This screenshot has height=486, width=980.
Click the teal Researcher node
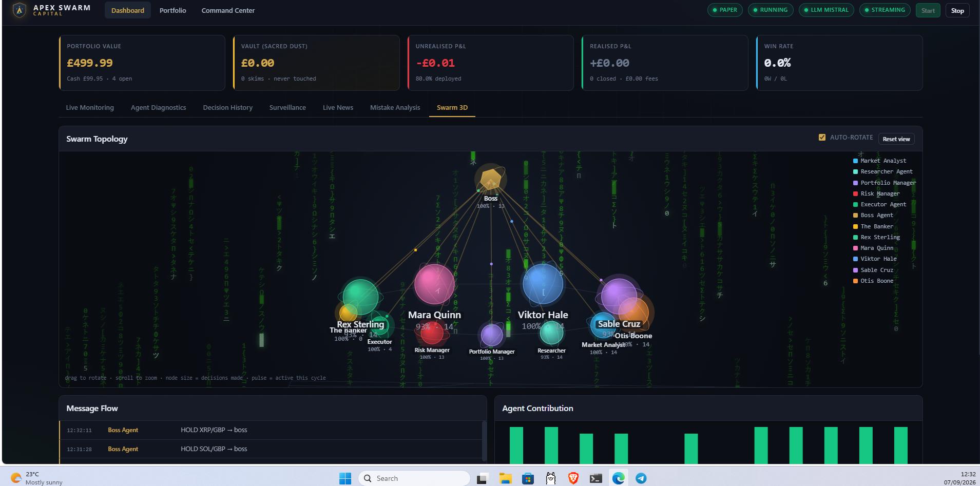pyautogui.click(x=551, y=333)
